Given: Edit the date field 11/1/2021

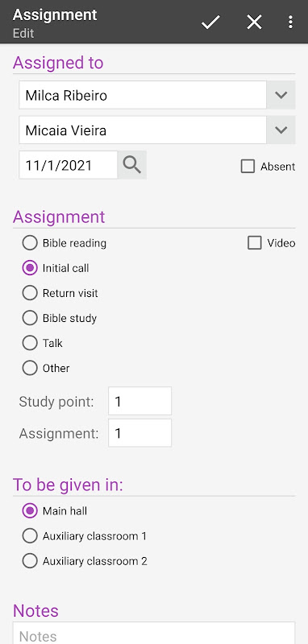Looking at the screenshot, I should (x=69, y=165).
